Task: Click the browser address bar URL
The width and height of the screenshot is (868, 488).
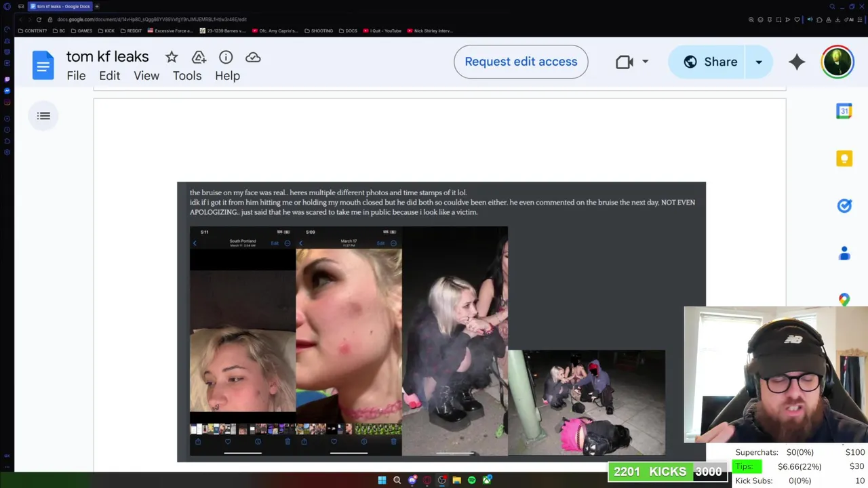Action: (152, 20)
